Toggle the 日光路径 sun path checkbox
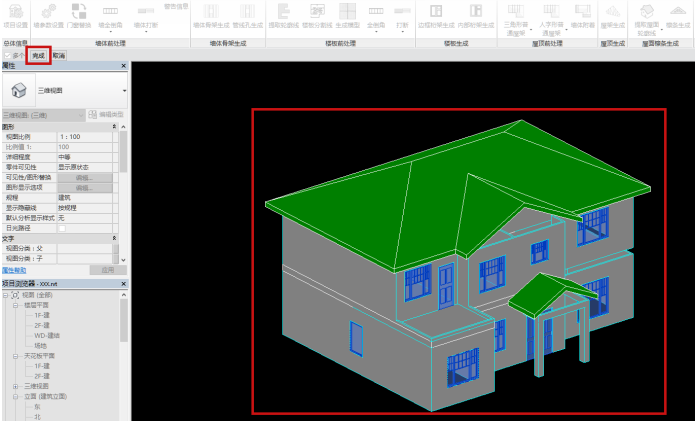 point(62,229)
